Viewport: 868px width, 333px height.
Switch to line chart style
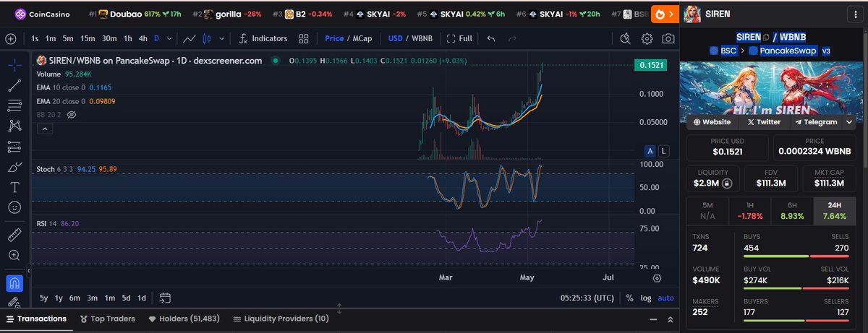[x=190, y=38]
